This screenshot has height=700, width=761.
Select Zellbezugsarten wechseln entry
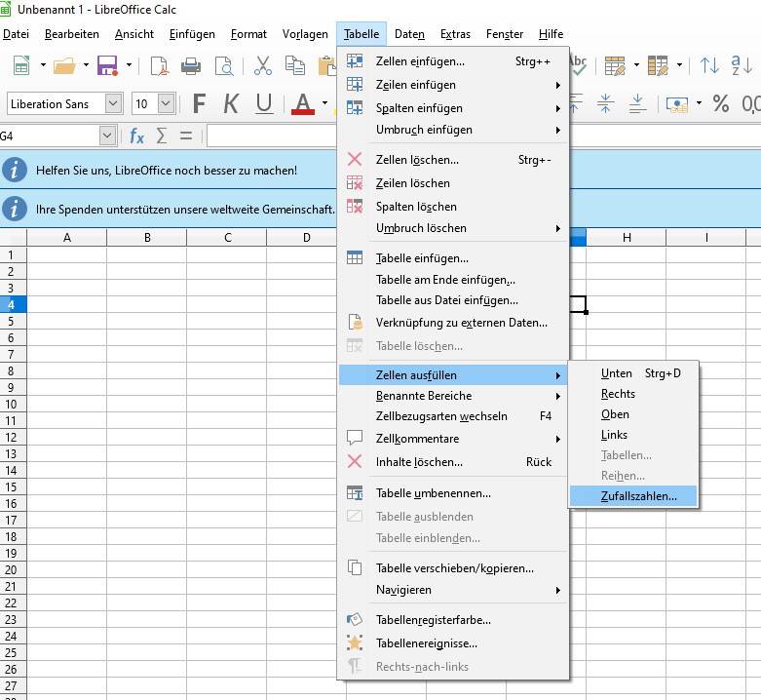click(453, 416)
